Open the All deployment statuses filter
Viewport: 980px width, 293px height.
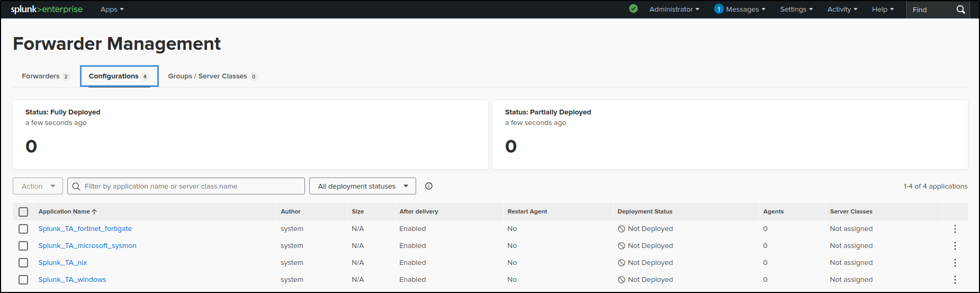363,186
